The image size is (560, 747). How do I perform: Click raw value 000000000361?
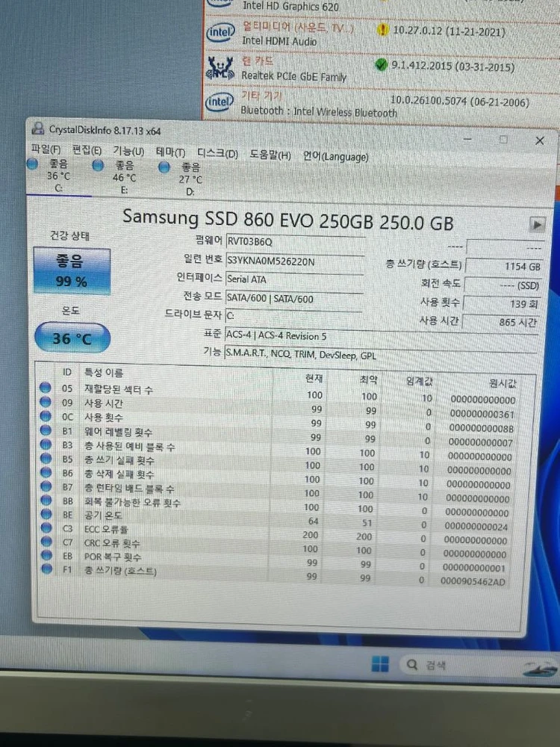point(482,415)
